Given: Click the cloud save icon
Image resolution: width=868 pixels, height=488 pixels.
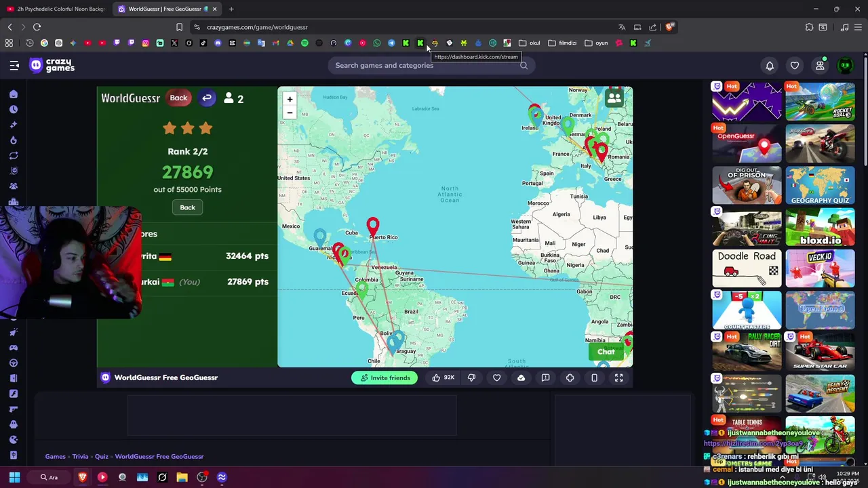Looking at the screenshot, I should (x=521, y=378).
